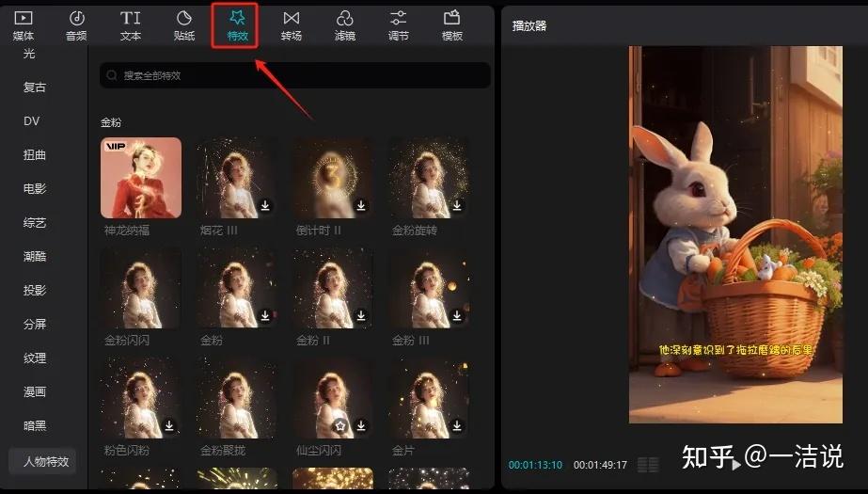The height and width of the screenshot is (494, 868).
Task: Select the 人物特效 category
Action: [x=42, y=461]
